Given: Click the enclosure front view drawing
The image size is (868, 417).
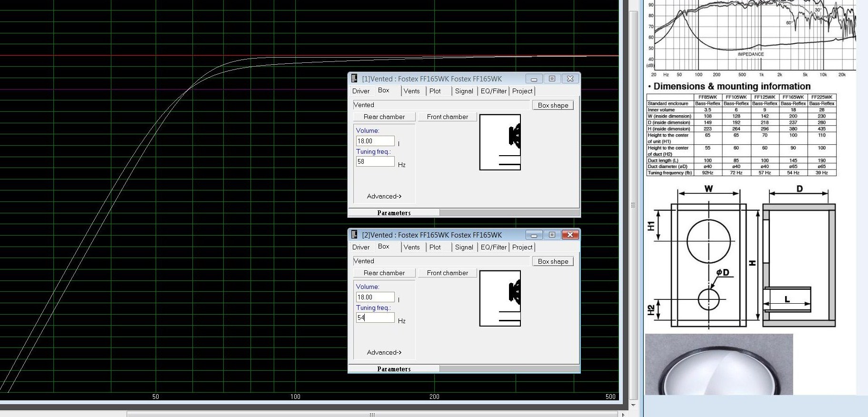Looking at the screenshot, I should pyautogui.click(x=708, y=265).
